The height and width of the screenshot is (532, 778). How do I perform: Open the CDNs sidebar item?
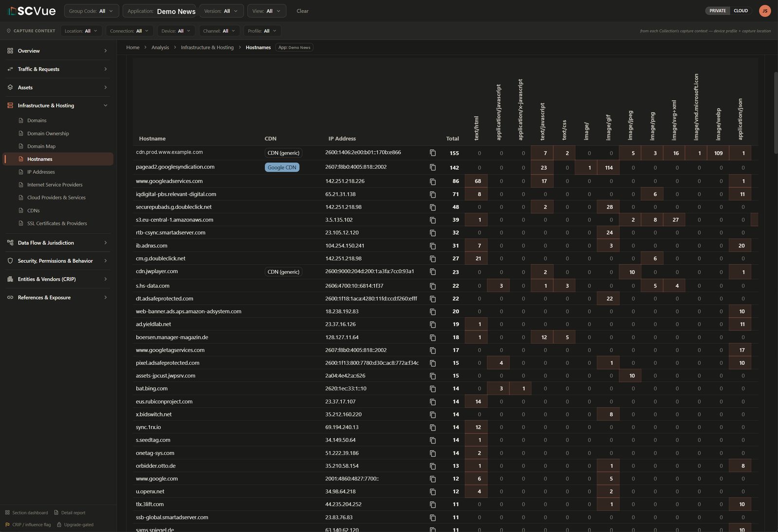pyautogui.click(x=34, y=211)
